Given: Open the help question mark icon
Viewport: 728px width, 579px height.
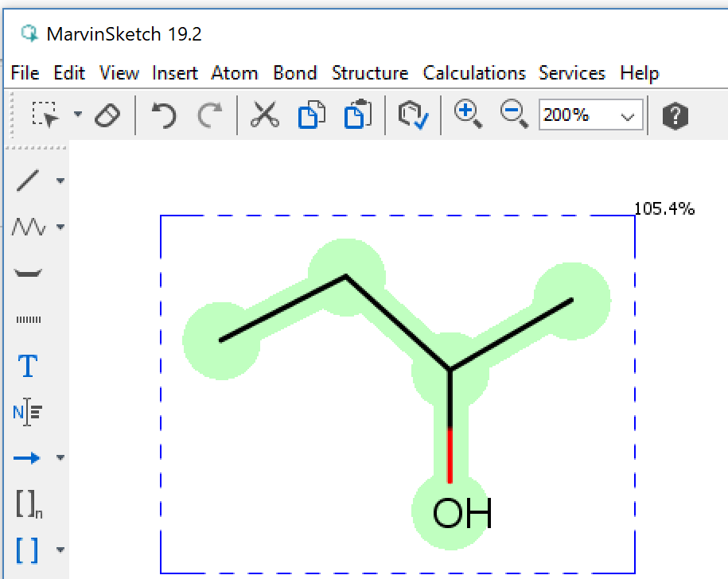Looking at the screenshot, I should (674, 116).
